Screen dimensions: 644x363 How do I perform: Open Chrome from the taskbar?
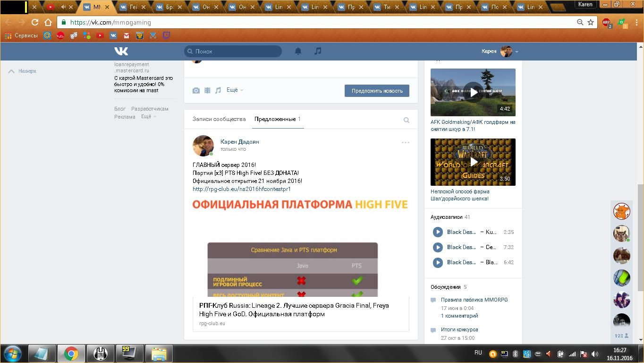pos(71,354)
